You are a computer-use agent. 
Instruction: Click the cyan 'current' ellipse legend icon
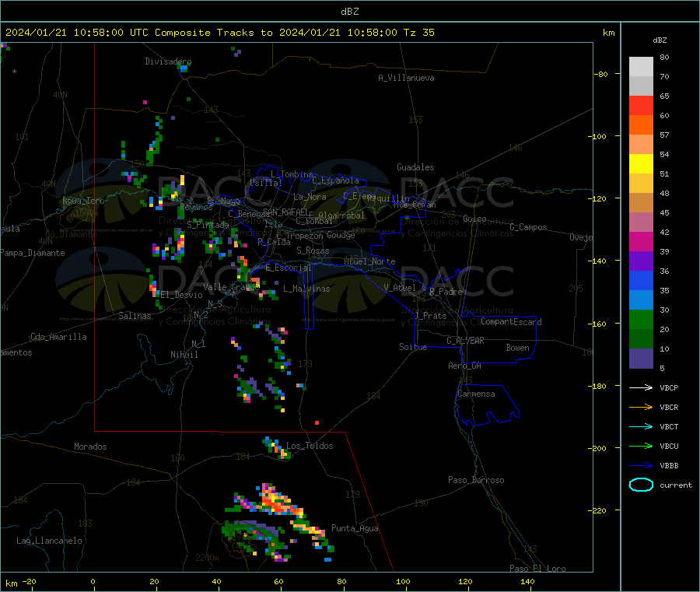click(641, 485)
